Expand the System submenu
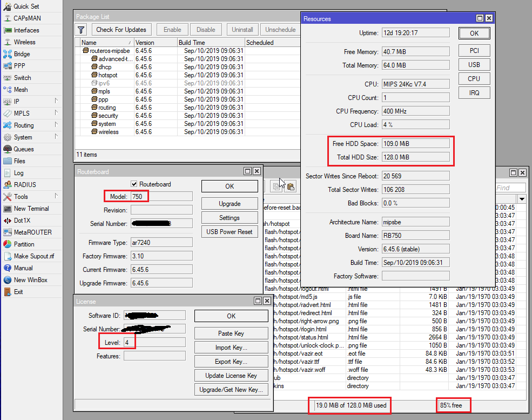Screen dimensions: 532x420 point(56,137)
